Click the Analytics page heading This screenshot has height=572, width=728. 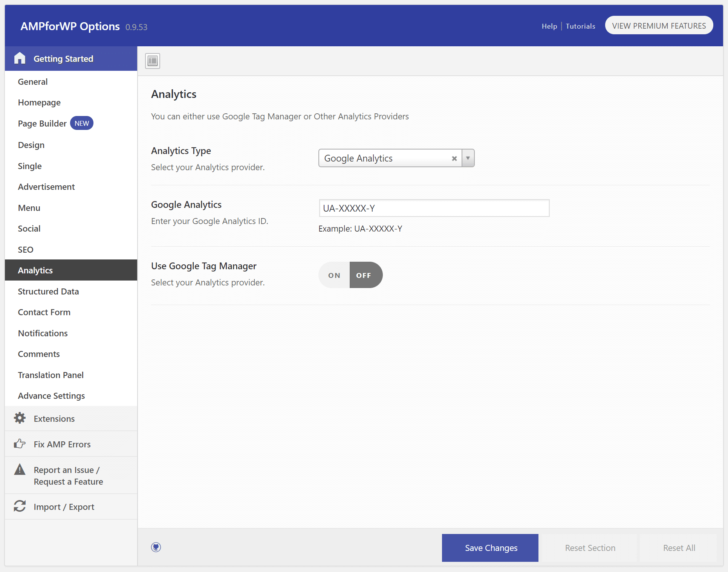point(174,94)
